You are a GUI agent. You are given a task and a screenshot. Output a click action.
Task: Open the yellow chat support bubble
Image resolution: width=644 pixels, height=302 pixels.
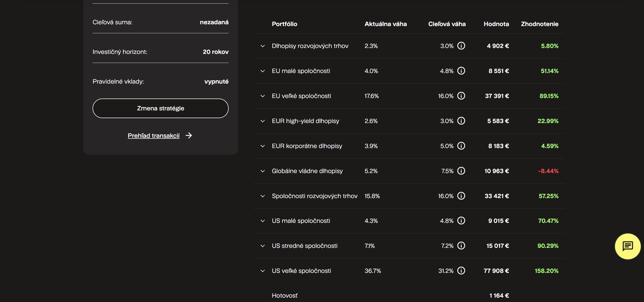(x=628, y=246)
